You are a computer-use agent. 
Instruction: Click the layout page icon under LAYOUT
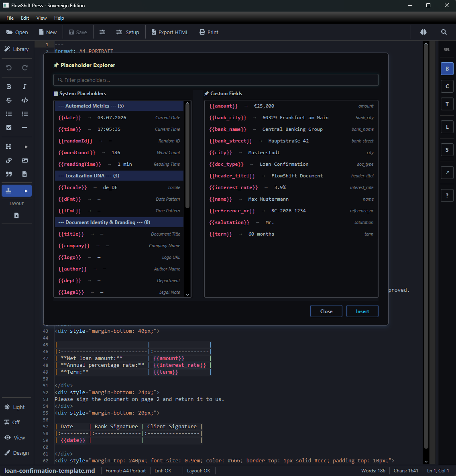pos(16,215)
